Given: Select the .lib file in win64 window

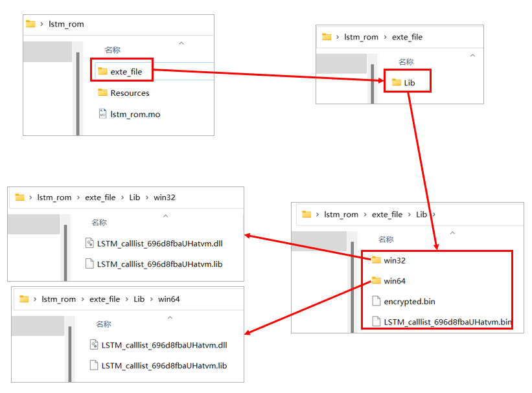Looking at the screenshot, I should pyautogui.click(x=164, y=366).
